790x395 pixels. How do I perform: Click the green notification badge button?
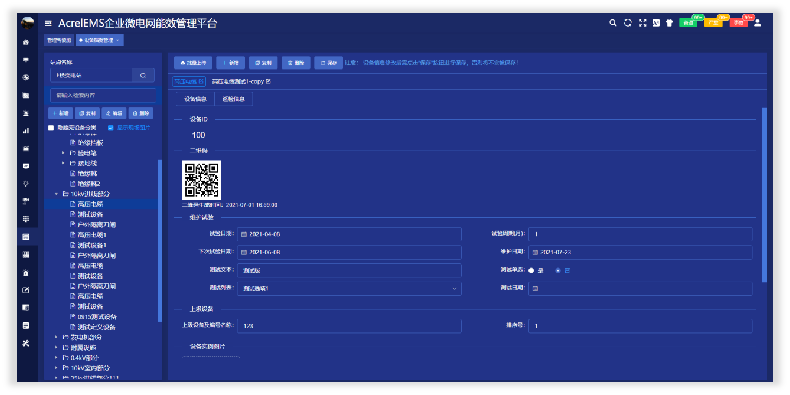coord(688,23)
